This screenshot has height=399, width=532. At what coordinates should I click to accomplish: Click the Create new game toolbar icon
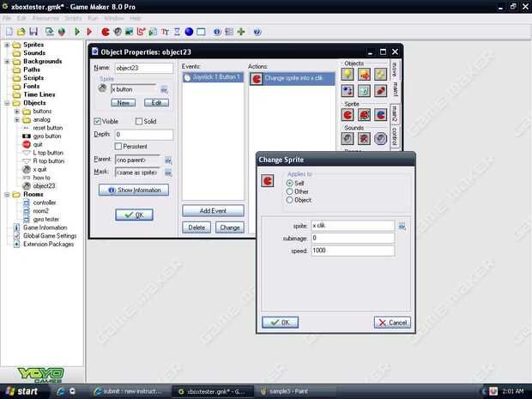click(9, 32)
